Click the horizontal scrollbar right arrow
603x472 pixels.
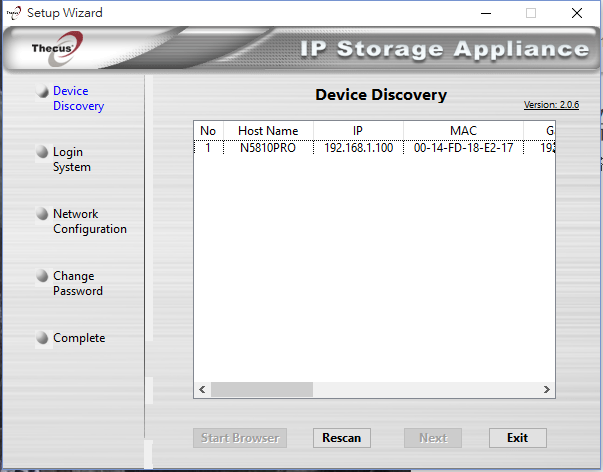tap(546, 389)
